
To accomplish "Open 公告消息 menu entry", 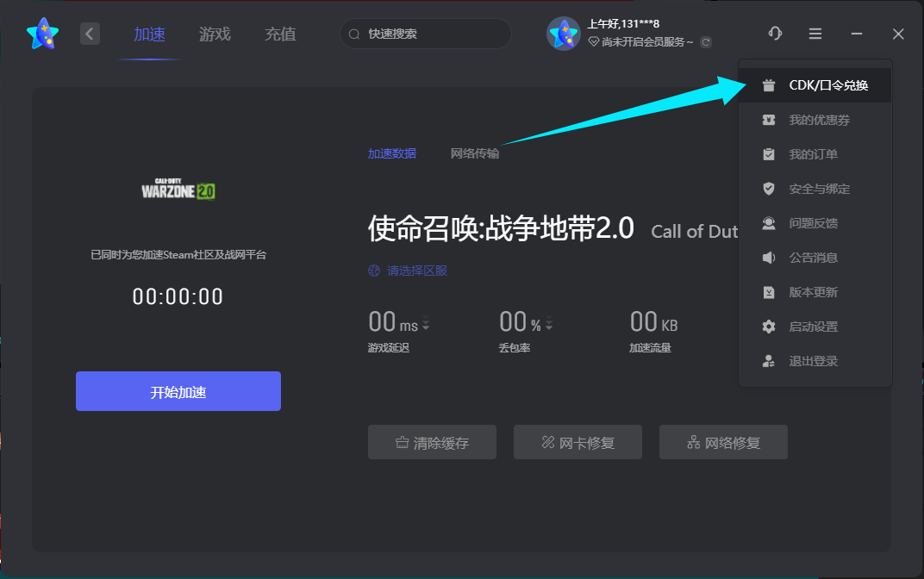I will (815, 258).
